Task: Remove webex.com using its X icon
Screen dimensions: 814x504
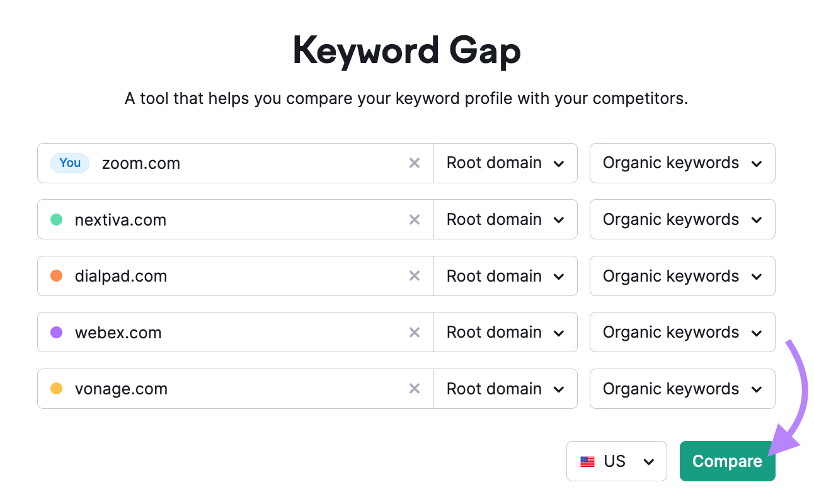Action: tap(415, 332)
